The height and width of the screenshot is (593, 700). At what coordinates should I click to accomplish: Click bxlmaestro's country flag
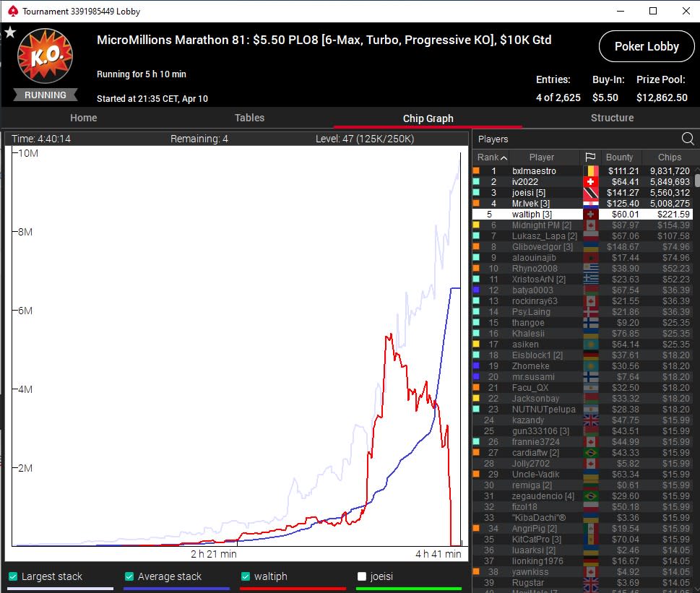pyautogui.click(x=591, y=171)
